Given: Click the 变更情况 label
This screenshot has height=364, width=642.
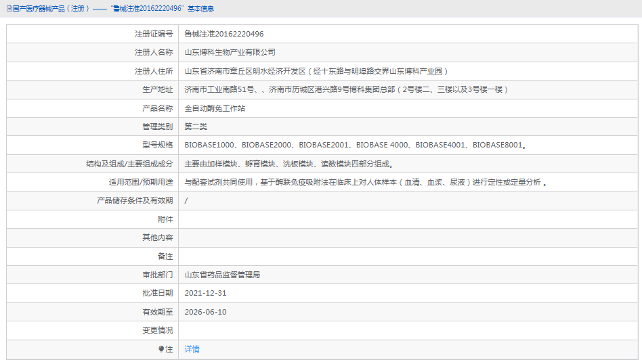Looking at the screenshot, I should point(158,330).
